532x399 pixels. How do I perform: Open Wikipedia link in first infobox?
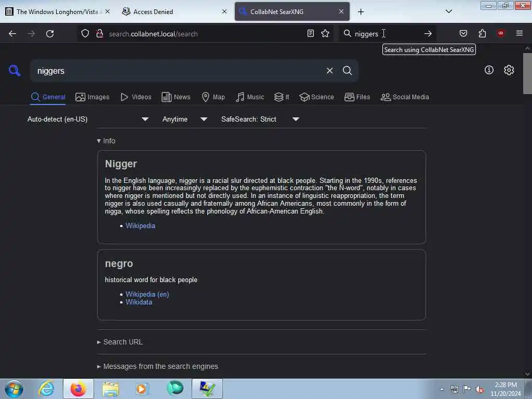[140, 225]
